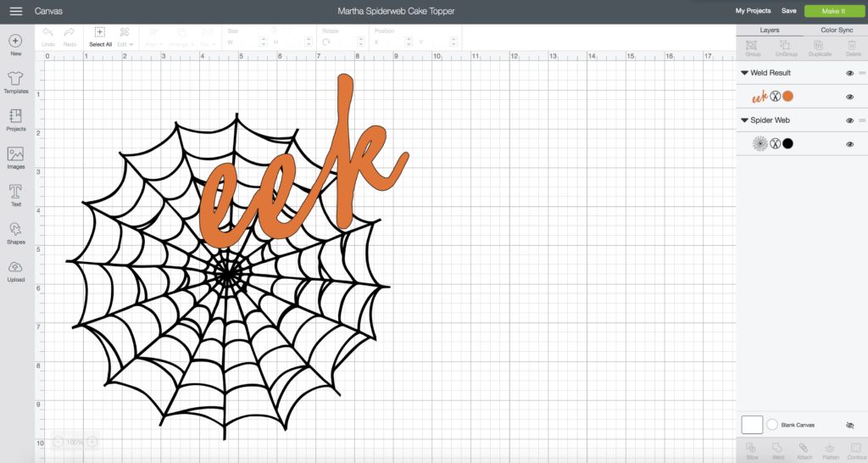Hide the eek layer
868x463 pixels.
pyautogui.click(x=849, y=97)
